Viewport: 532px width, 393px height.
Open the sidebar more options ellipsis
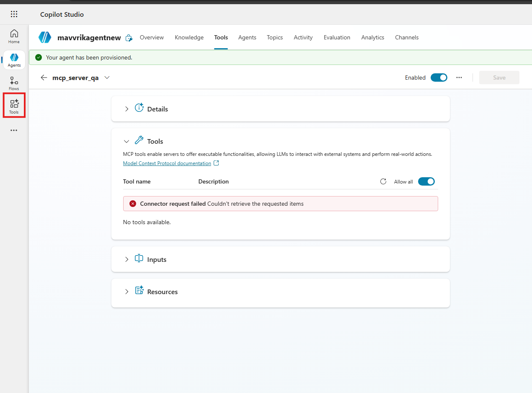[x=14, y=130]
